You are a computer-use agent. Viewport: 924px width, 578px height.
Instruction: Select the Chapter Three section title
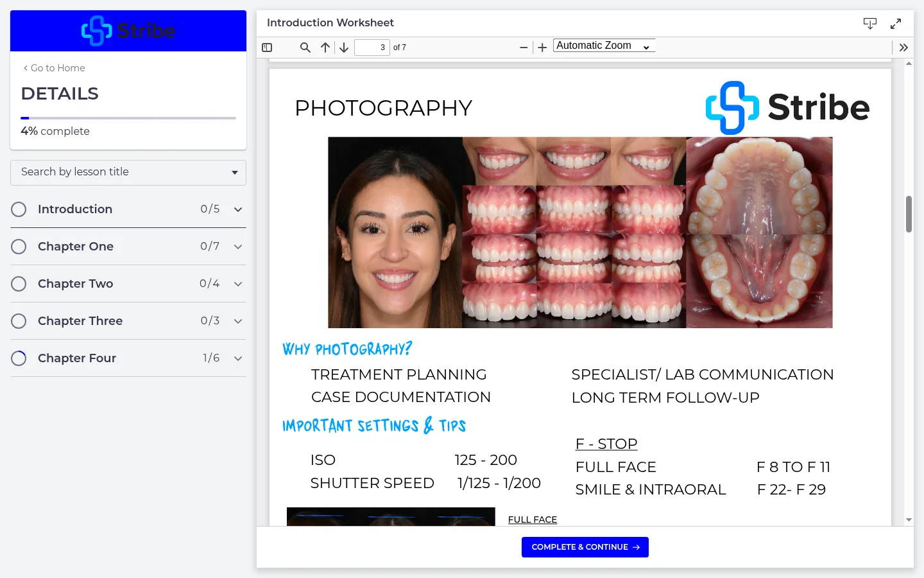tap(80, 321)
